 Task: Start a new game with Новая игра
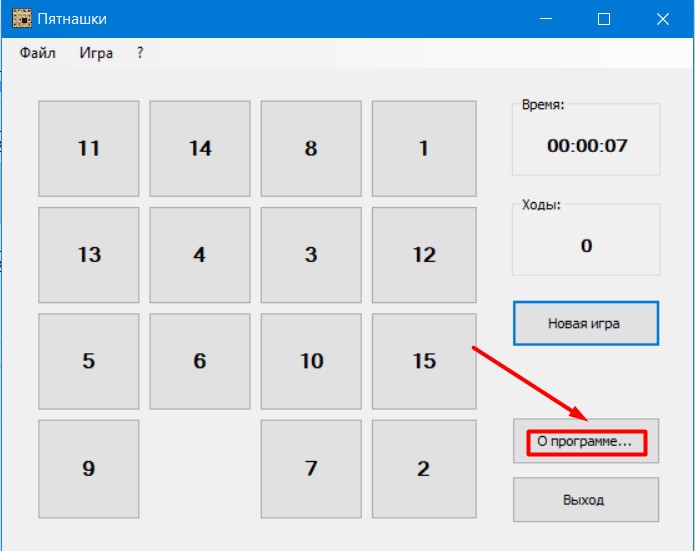click(585, 323)
